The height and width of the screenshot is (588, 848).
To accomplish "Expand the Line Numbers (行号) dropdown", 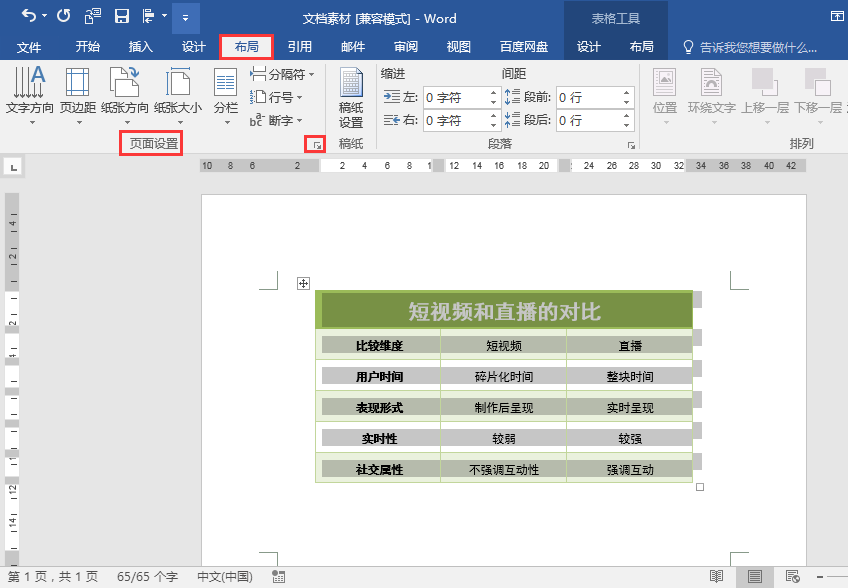I will click(300, 97).
